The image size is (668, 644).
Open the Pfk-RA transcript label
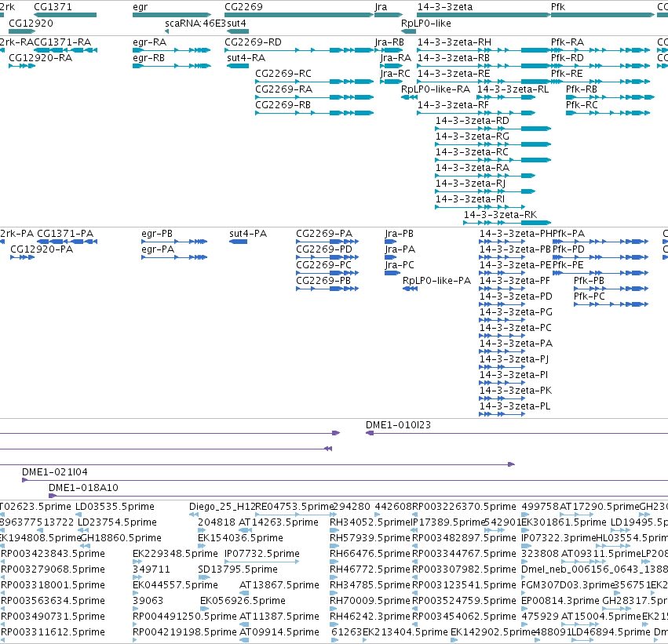tap(568, 42)
